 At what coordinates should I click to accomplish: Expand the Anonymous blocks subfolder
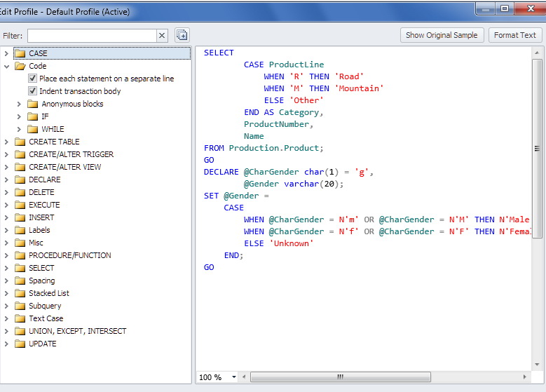tap(19, 104)
